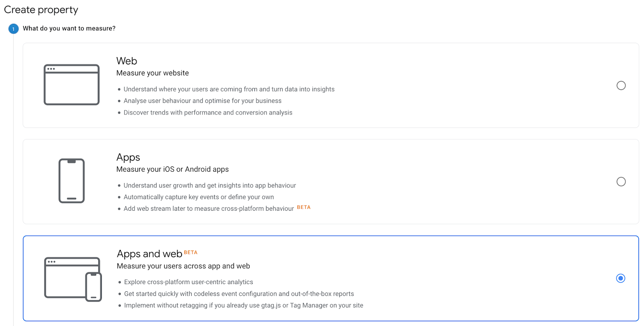Click 'Measure your website' subtitle

click(x=153, y=73)
